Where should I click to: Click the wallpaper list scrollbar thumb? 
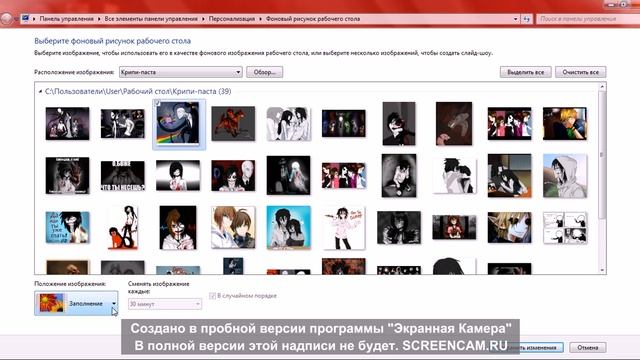(602, 155)
